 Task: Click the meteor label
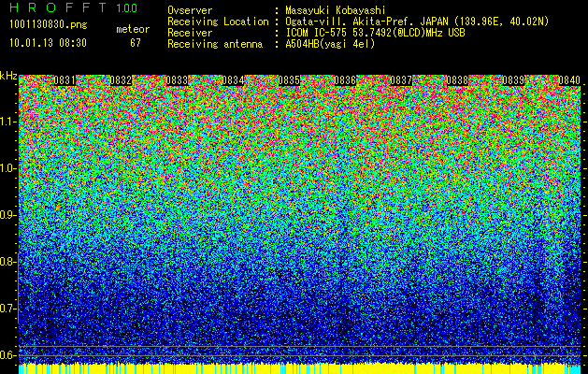(133, 29)
